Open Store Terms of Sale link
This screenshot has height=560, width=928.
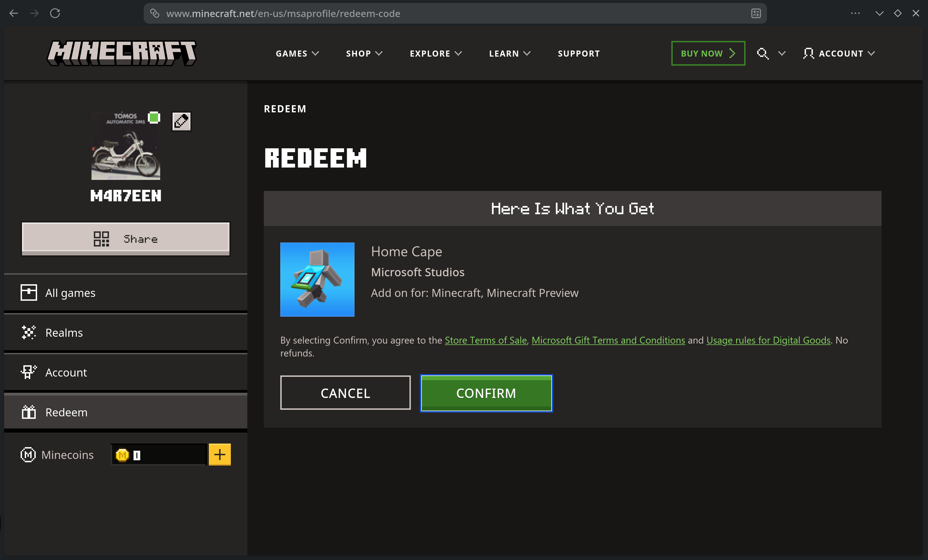[486, 340]
